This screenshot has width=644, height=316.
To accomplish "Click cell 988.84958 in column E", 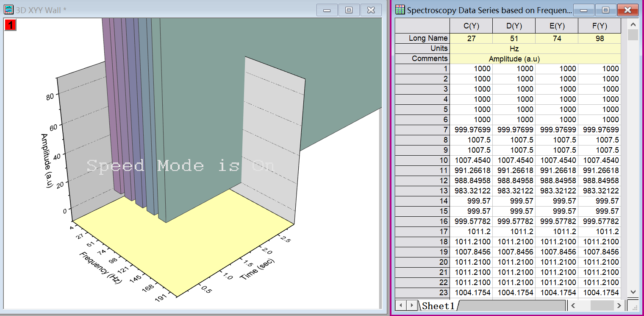I will tap(557, 181).
